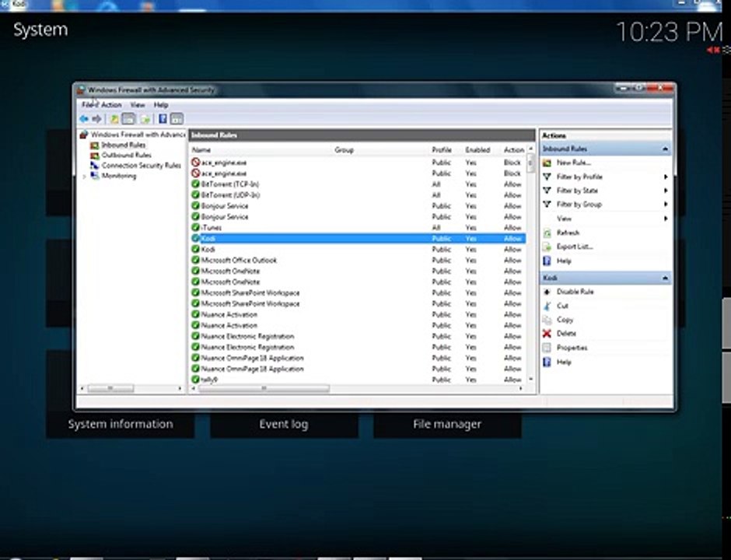Click the New Rule... icon in Actions
This screenshot has height=560, width=731.
547,163
